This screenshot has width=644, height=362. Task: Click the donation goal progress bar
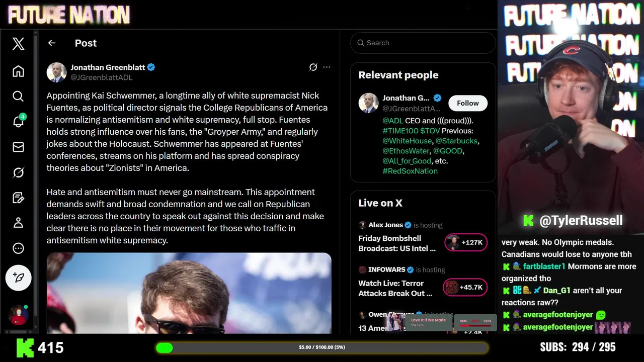(322, 347)
